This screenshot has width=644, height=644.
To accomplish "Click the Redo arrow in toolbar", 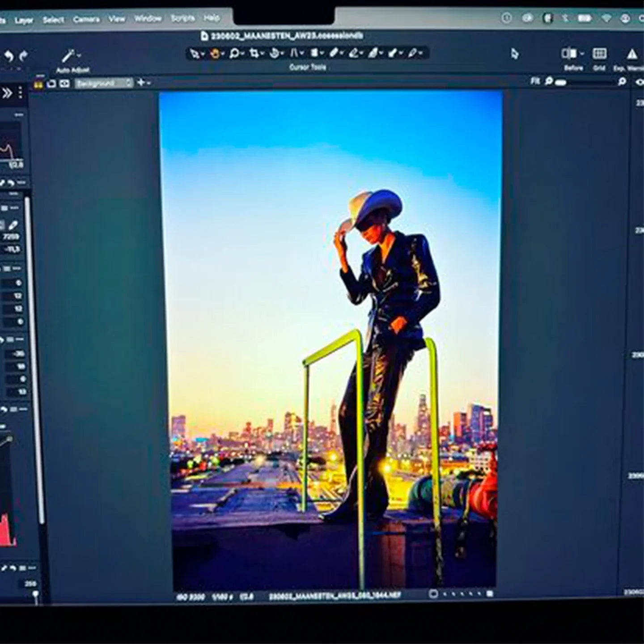I will [x=23, y=56].
